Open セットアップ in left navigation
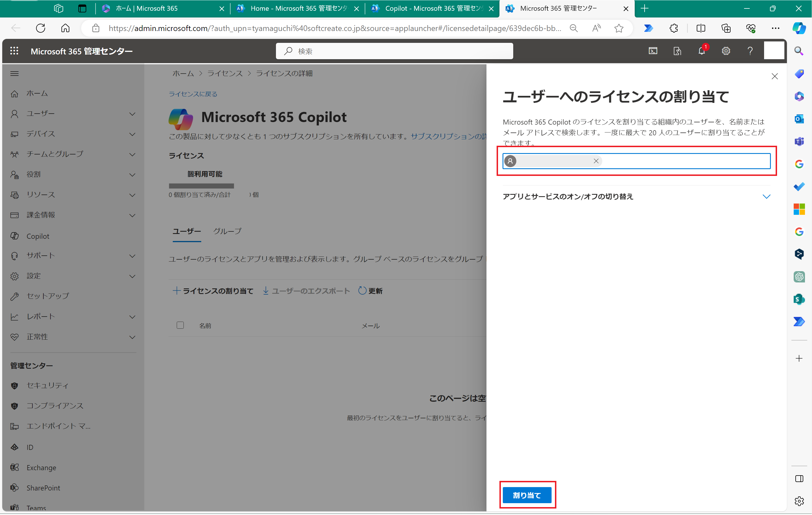The height and width of the screenshot is (515, 812). [48, 296]
